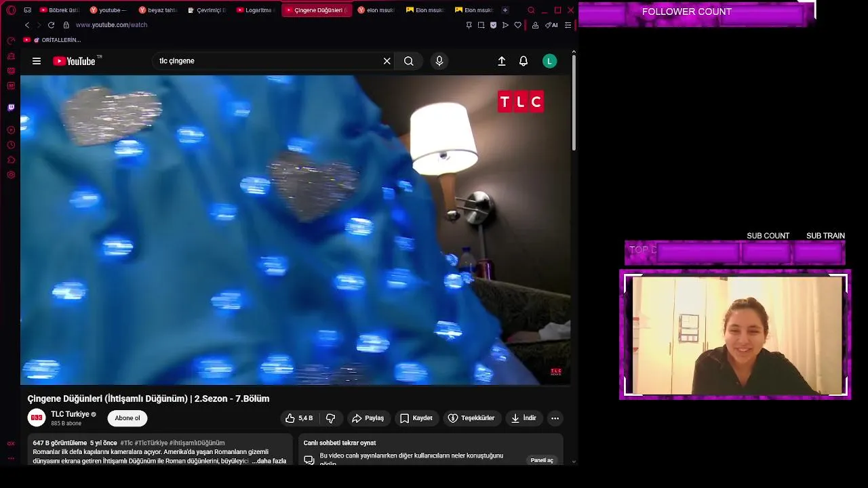Viewport: 868px width, 488px height.
Task: Click the '647 B görüntüleme' view count text
Action: pos(60,443)
